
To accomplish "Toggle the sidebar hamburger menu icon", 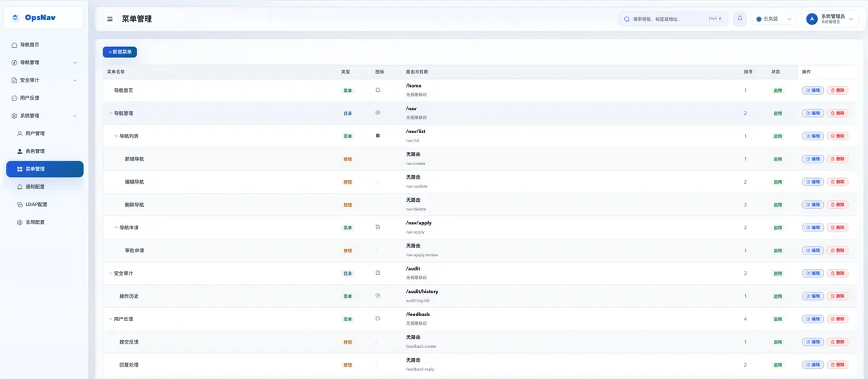I will pos(110,19).
